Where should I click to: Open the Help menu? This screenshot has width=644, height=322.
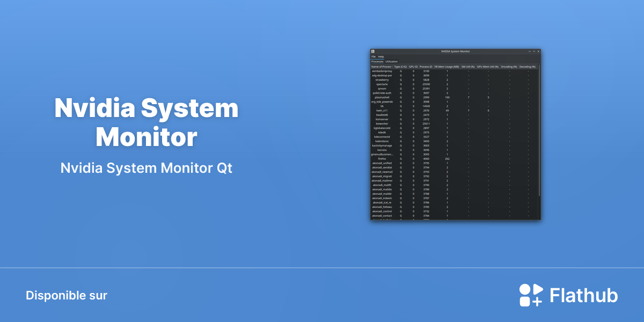381,56
